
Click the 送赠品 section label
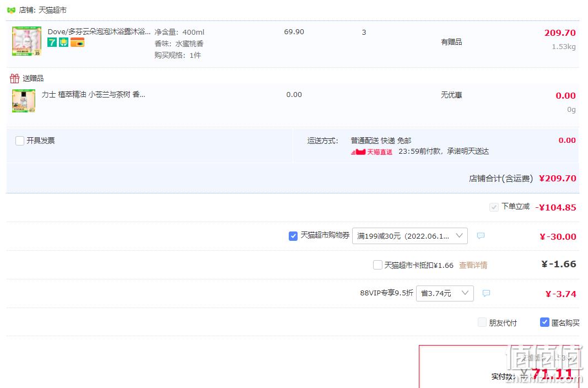point(34,78)
